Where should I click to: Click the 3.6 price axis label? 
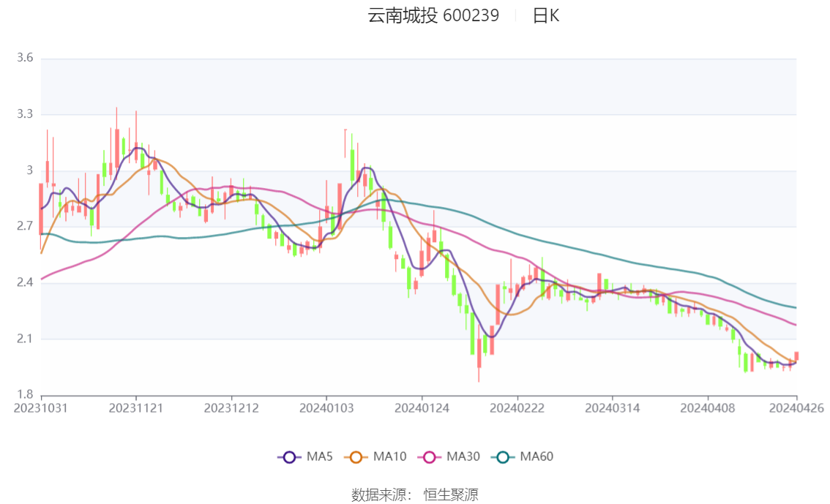25,58
